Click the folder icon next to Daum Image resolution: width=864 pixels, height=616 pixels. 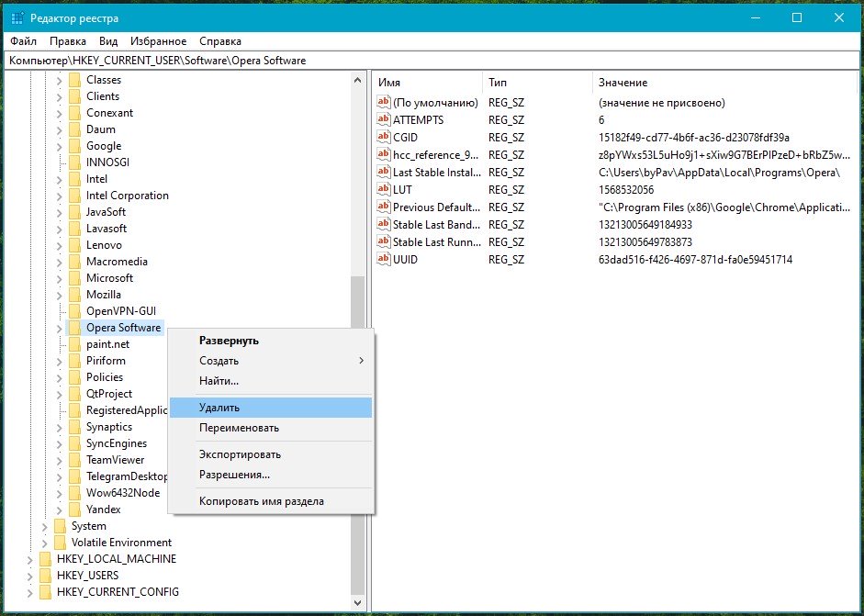(x=75, y=129)
